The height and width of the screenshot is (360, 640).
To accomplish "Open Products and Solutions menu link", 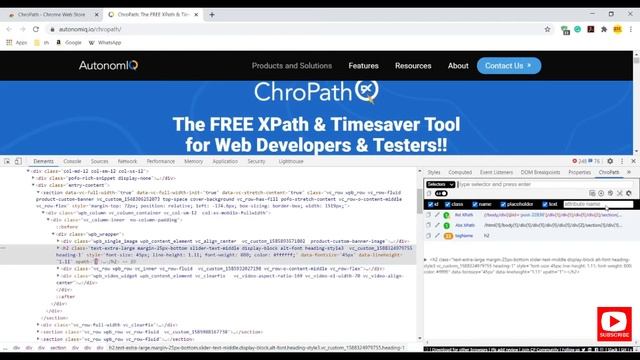I will point(292,66).
